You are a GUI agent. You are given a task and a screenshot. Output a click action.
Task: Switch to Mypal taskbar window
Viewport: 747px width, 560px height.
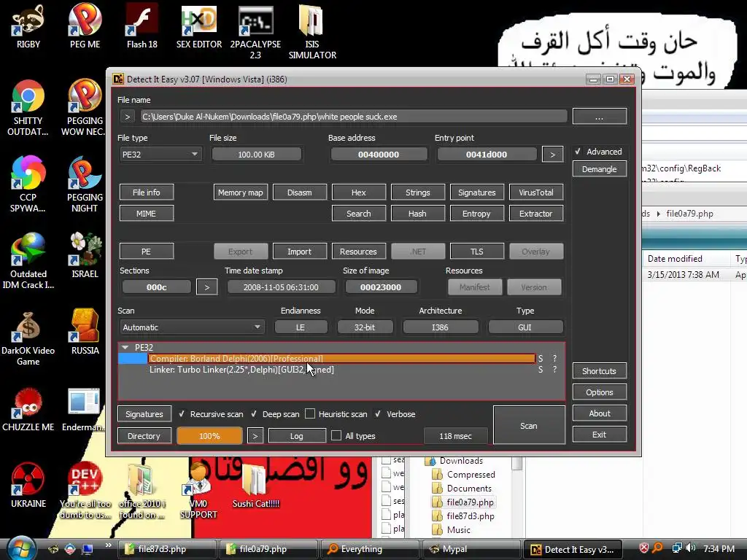471,549
